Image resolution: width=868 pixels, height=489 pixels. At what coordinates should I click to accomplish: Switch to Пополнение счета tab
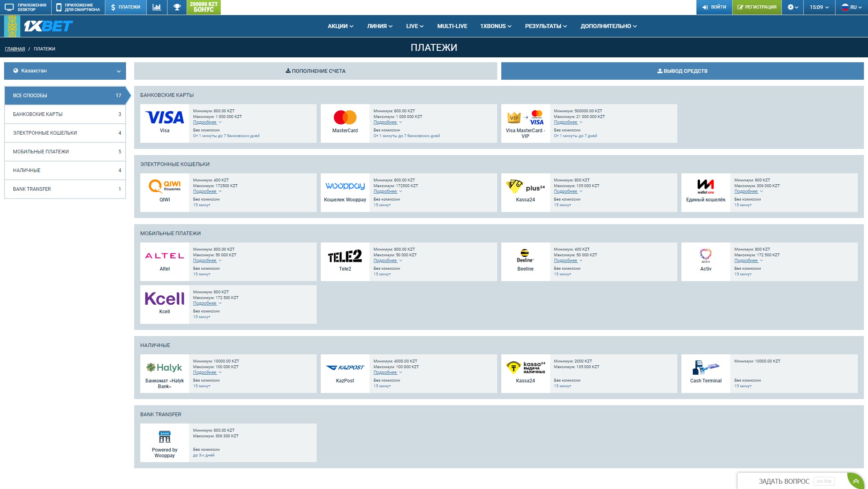315,71
